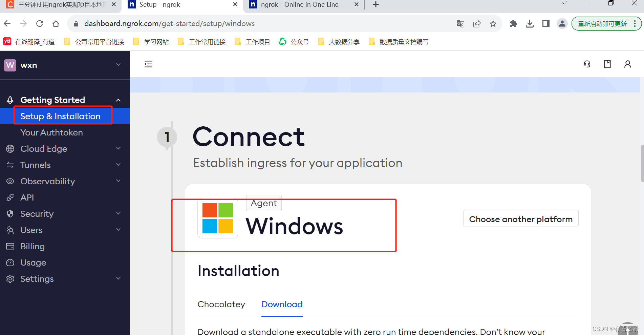Click the restart-to-update button
Screen dimensions: 644x335
tap(602, 24)
